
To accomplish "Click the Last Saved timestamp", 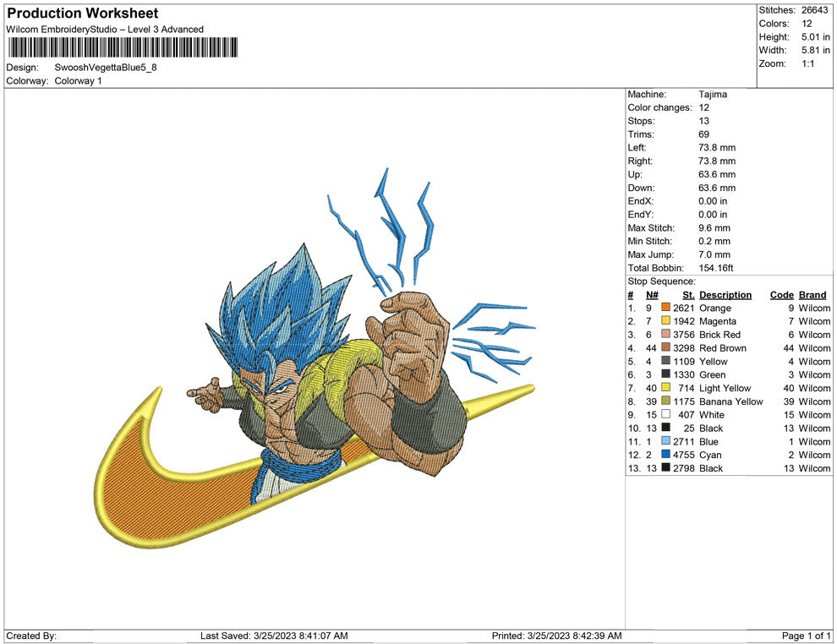I will point(274,636).
